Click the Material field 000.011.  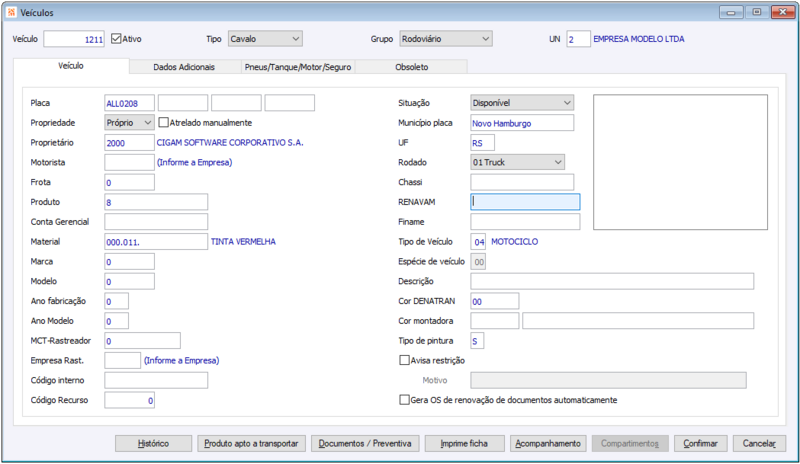point(156,241)
